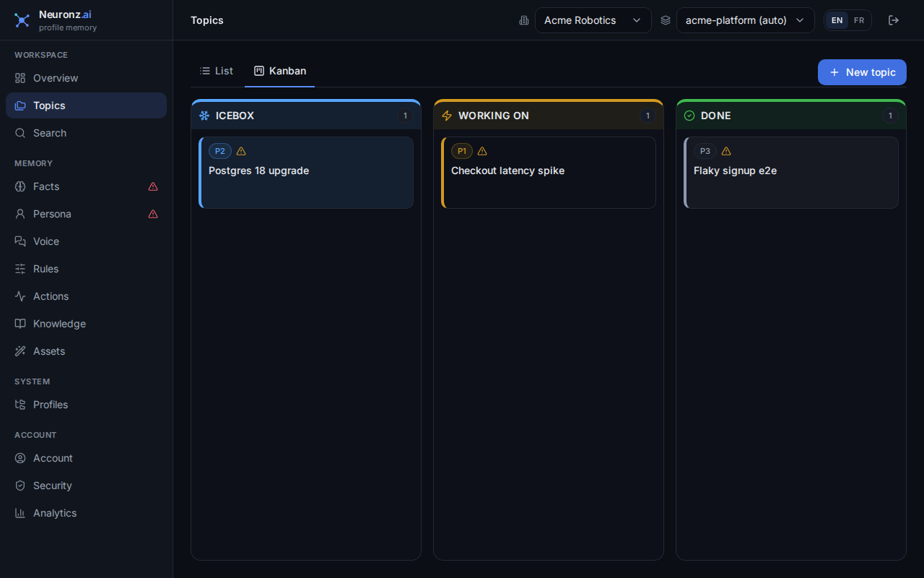This screenshot has height=578, width=924.
Task: Click the log out icon
Action: [x=894, y=20]
